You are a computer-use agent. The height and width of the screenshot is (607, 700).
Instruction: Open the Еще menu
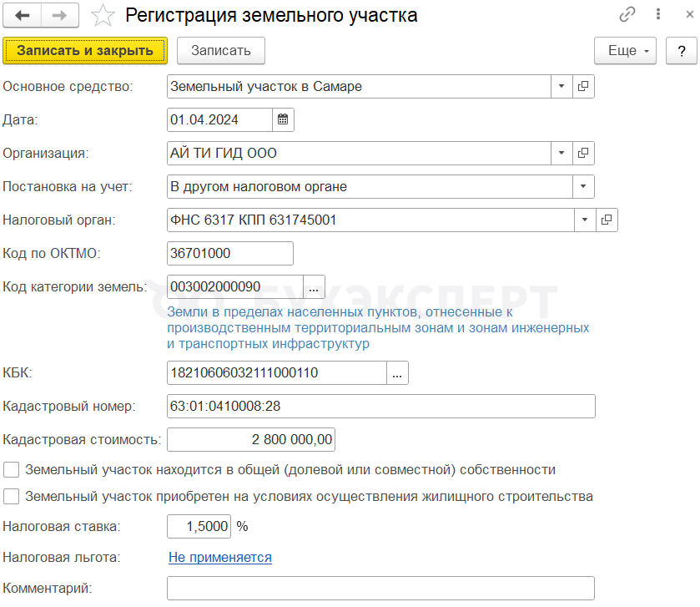[x=625, y=51]
